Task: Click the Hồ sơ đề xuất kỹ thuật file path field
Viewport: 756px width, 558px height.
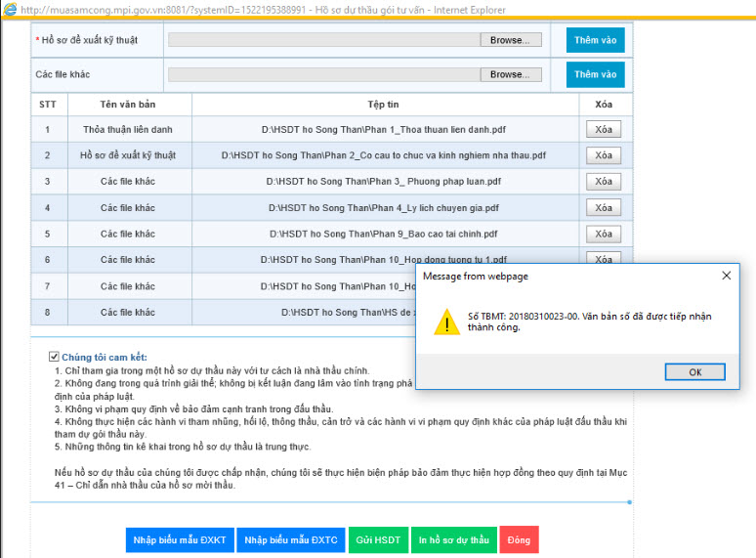Action: click(323, 40)
